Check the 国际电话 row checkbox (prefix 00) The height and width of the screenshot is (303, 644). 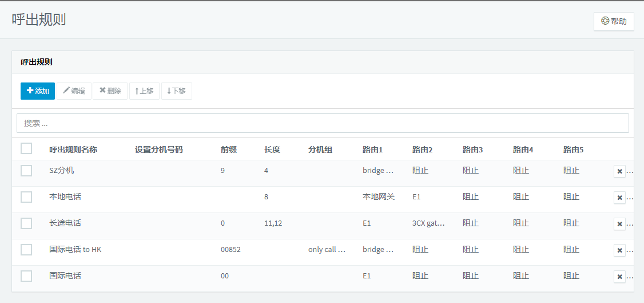point(26,276)
